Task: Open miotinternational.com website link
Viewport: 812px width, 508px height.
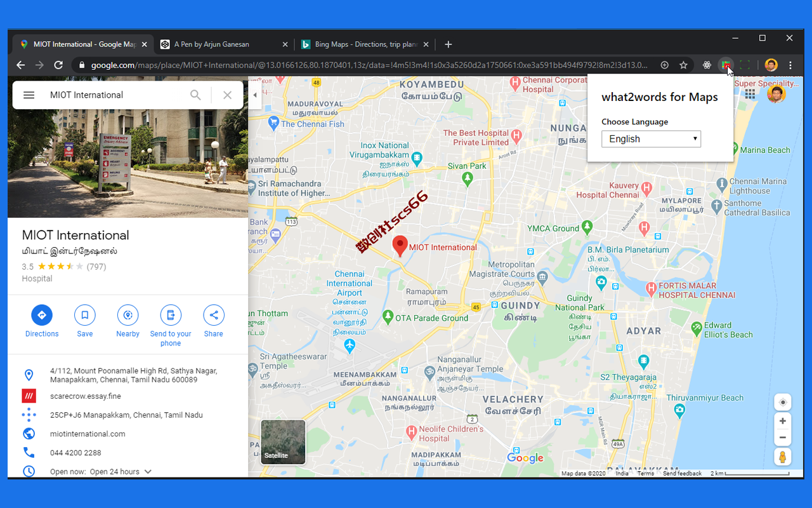Action: tap(88, 434)
